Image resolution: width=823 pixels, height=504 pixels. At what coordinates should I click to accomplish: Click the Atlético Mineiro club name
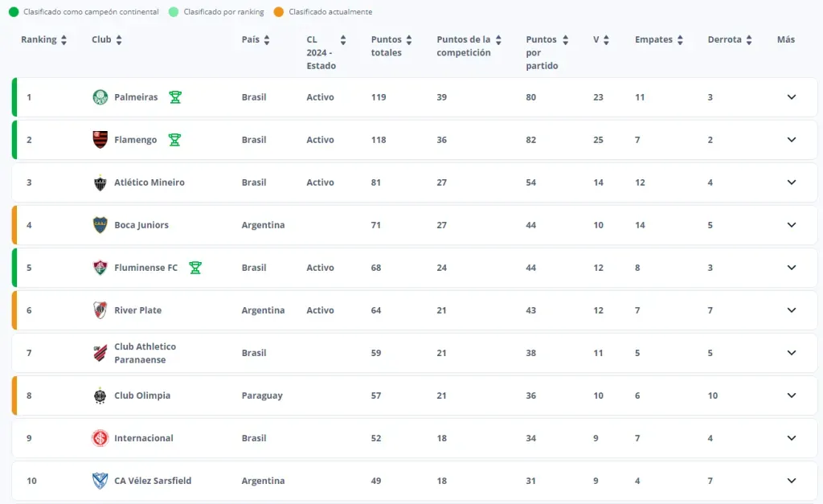click(149, 182)
